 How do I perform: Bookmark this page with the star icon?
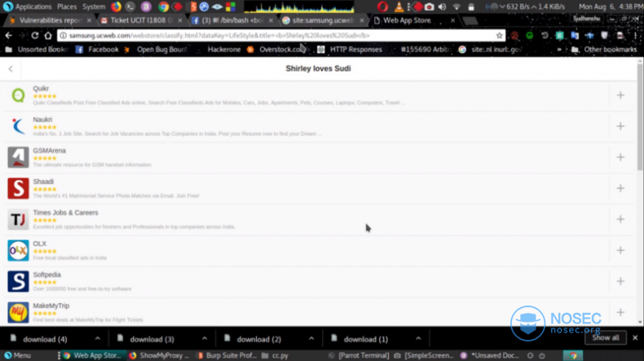[499, 36]
